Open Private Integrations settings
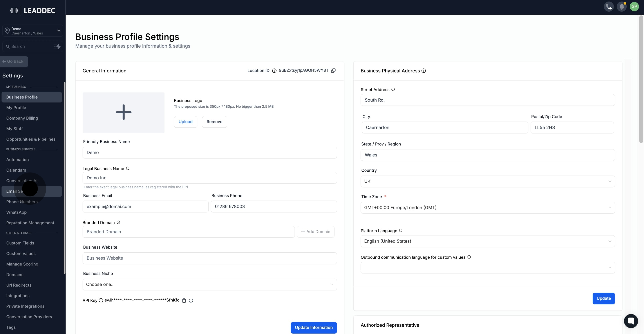The width and height of the screenshot is (644, 334). tap(32, 306)
